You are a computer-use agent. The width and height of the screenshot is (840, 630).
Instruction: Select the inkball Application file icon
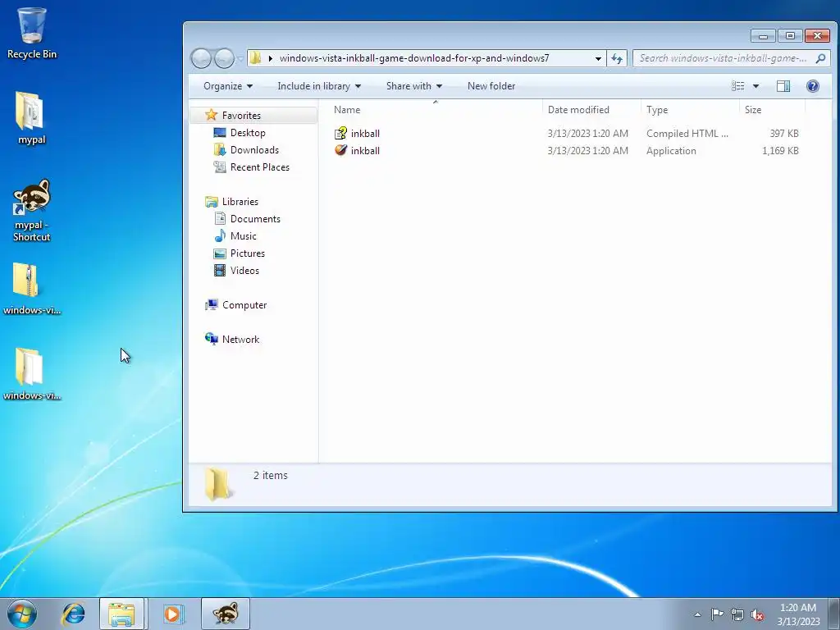click(x=340, y=151)
